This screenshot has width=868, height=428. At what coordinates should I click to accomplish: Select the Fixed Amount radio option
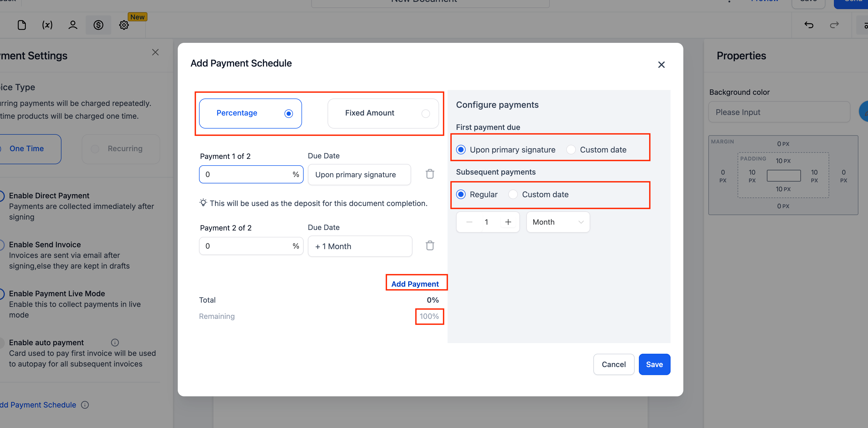[x=425, y=114]
